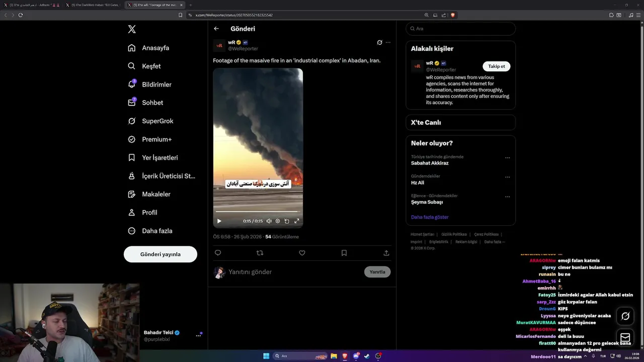Viewport: 644px width, 362px height.
Task: Like the post heart icon
Action: pyautogui.click(x=302, y=253)
